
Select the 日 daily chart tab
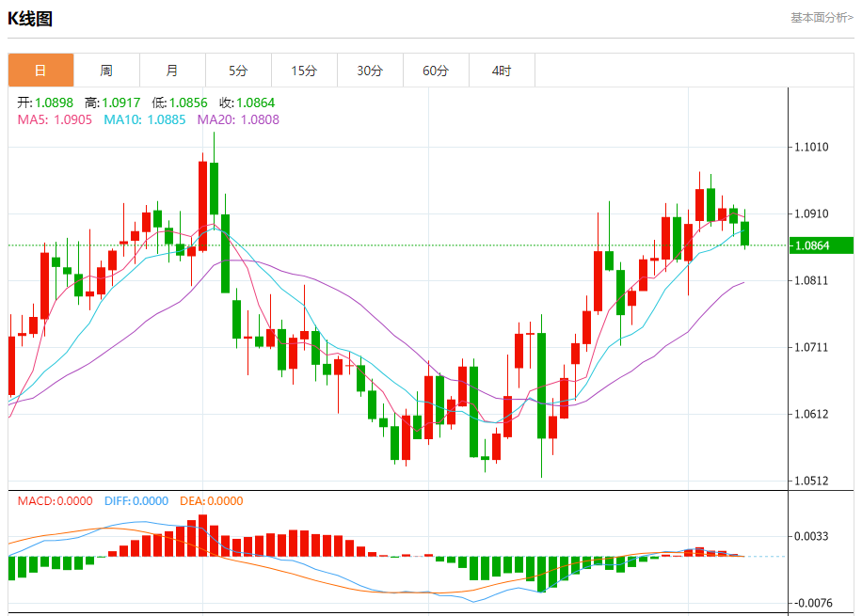coord(40,71)
